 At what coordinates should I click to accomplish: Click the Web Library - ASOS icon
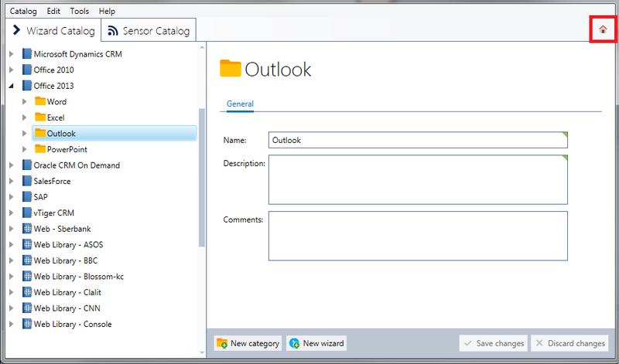coord(27,244)
